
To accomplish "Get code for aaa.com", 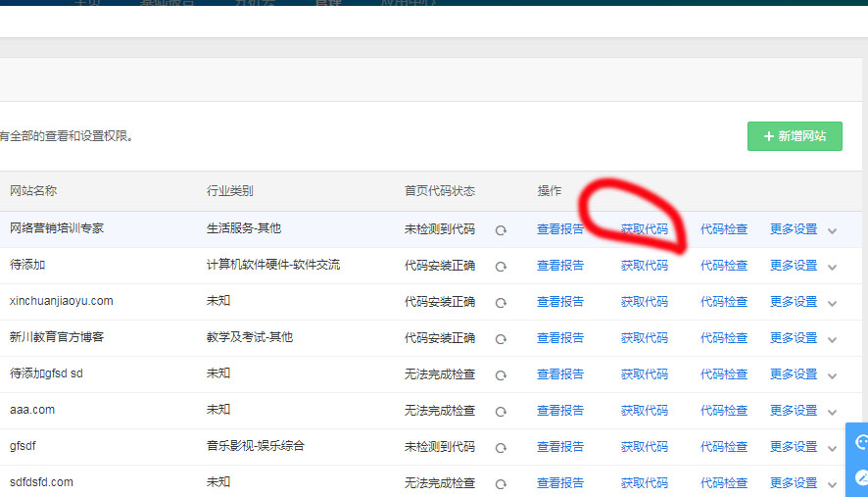I will tap(645, 411).
